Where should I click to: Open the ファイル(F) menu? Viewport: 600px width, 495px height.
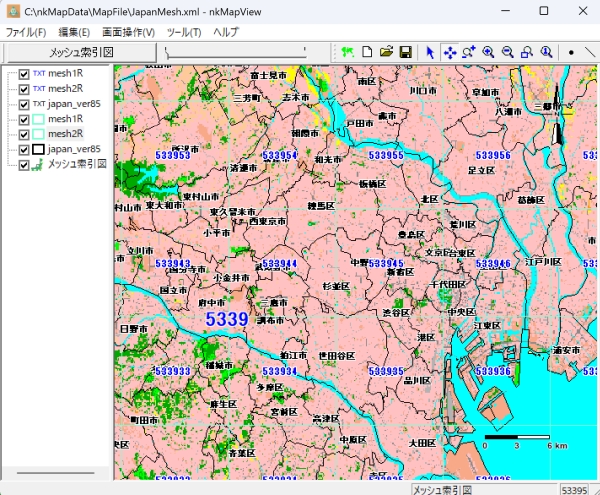coord(27,32)
